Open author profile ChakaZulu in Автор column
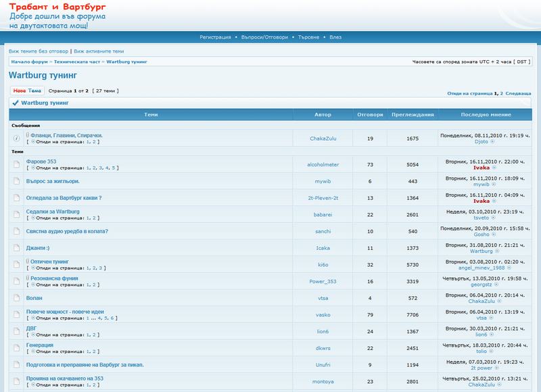 click(323, 139)
